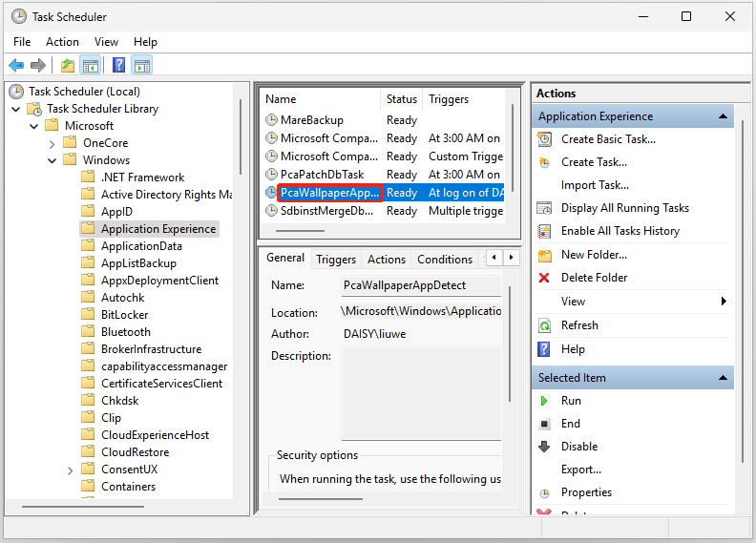
Task: Click the green Refresh icon
Action: coord(544,325)
